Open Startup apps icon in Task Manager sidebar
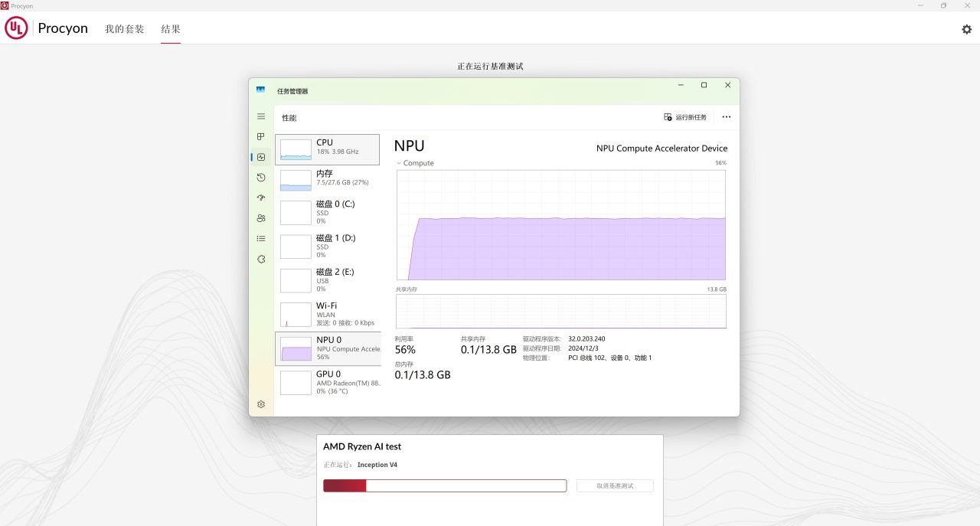 (261, 198)
